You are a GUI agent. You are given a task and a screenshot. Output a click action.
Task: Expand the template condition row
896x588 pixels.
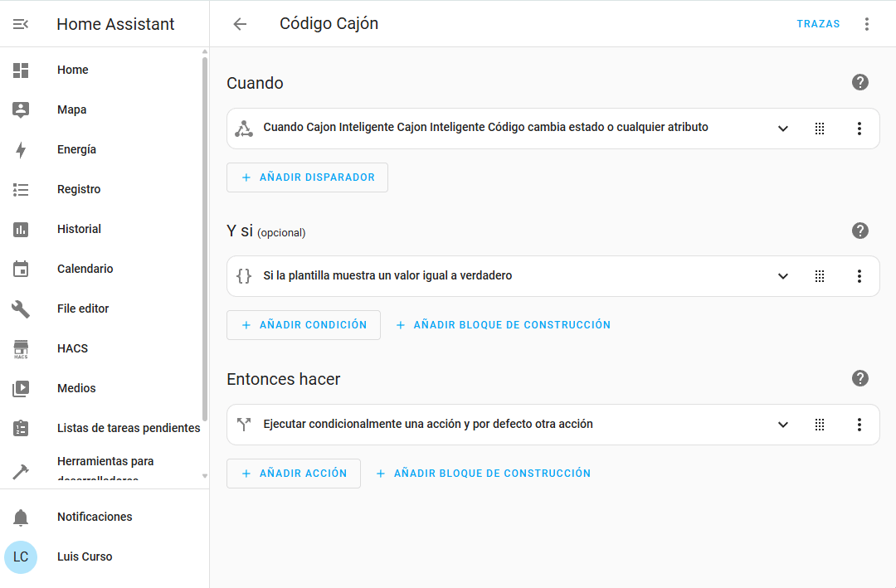(783, 276)
